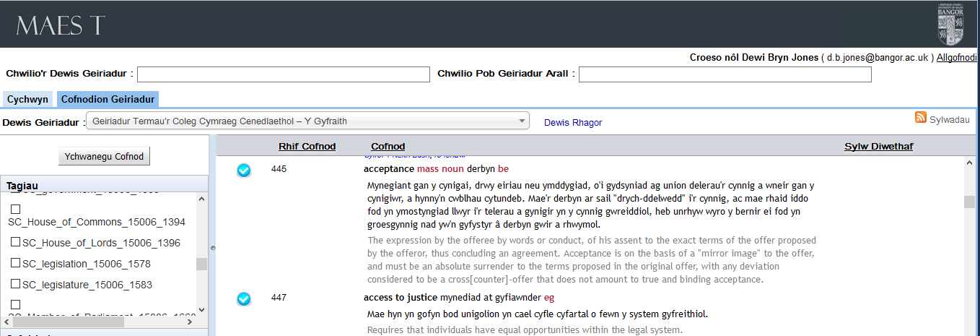Viewport: 980px width, 336px height.
Task: Click the blue checkmark icon for record 445
Action: tap(244, 171)
